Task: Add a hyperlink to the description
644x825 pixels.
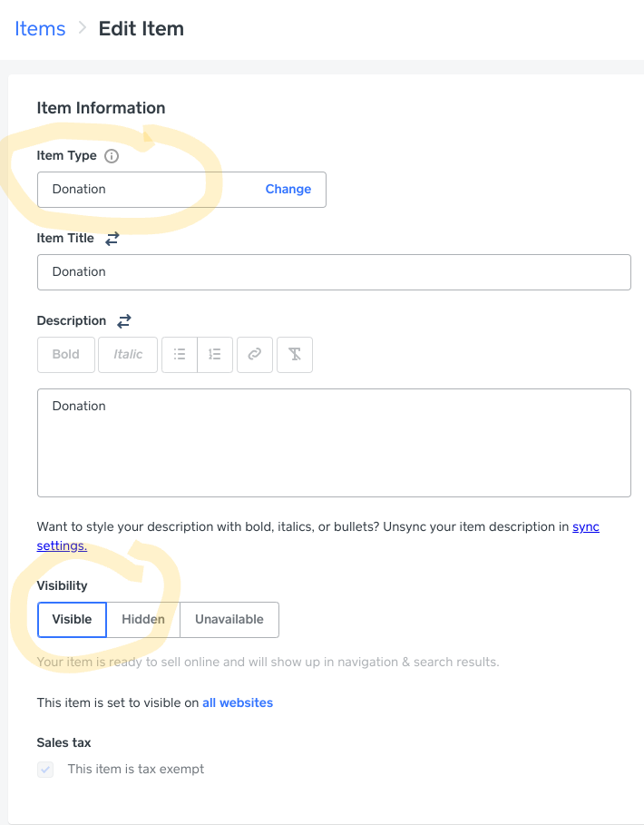Action: (255, 355)
